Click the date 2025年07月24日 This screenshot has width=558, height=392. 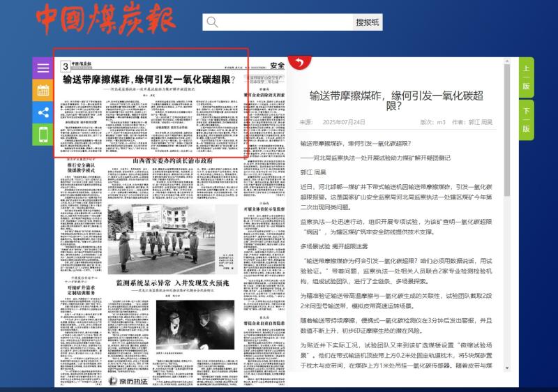(344, 122)
